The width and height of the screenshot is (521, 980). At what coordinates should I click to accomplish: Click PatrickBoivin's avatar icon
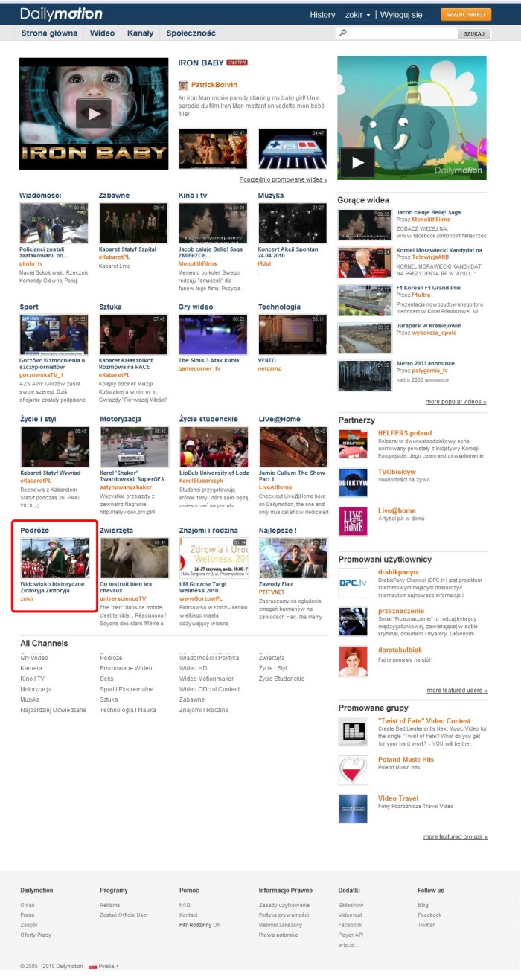click(184, 85)
